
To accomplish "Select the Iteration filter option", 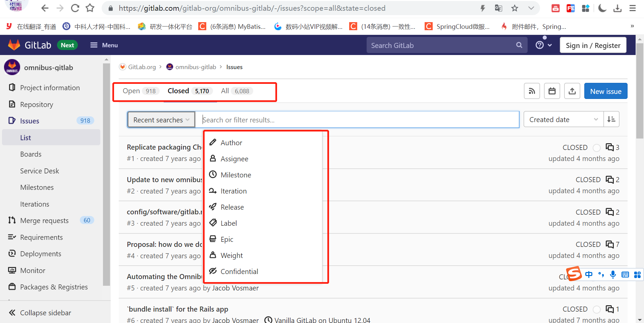I will (x=263, y=191).
